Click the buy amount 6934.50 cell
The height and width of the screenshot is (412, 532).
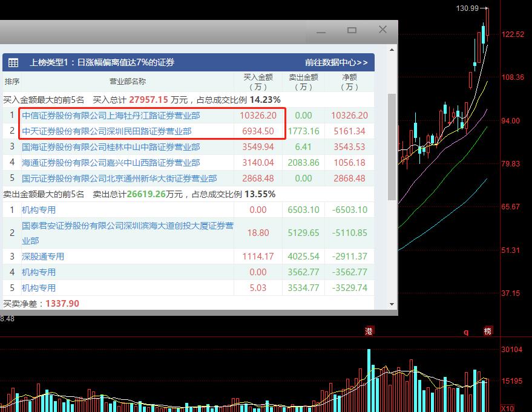(x=258, y=131)
